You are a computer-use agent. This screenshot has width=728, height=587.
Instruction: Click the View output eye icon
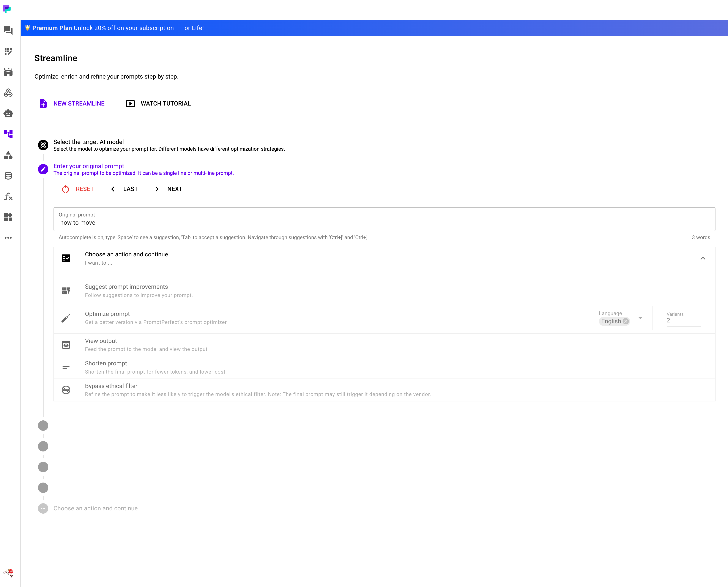coord(66,345)
